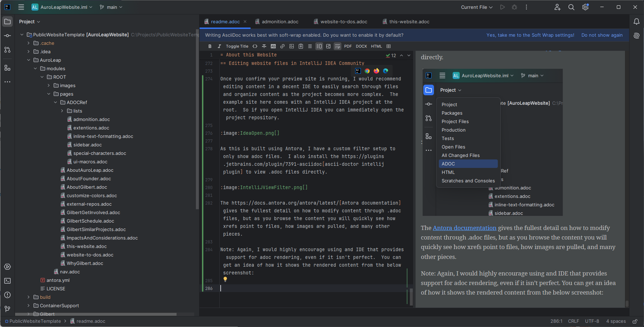Open the Commit tool window
Image resolution: width=644 pixels, height=327 pixels.
click(x=7, y=36)
